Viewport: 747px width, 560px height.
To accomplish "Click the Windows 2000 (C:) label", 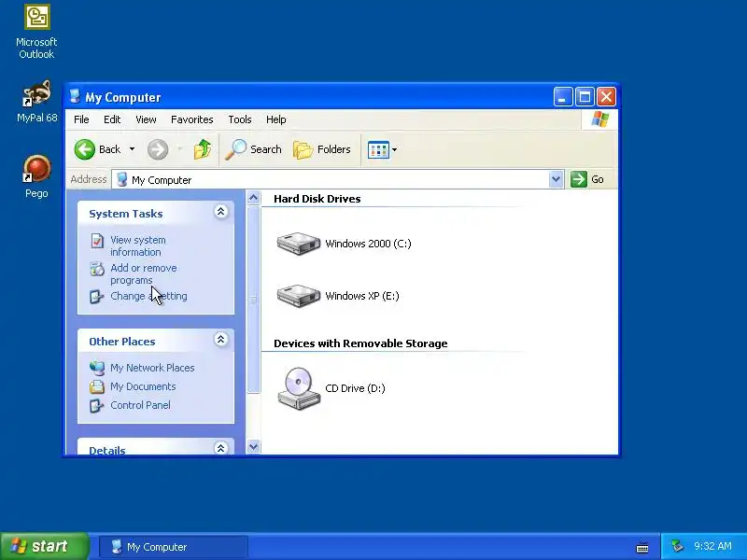I will (368, 244).
